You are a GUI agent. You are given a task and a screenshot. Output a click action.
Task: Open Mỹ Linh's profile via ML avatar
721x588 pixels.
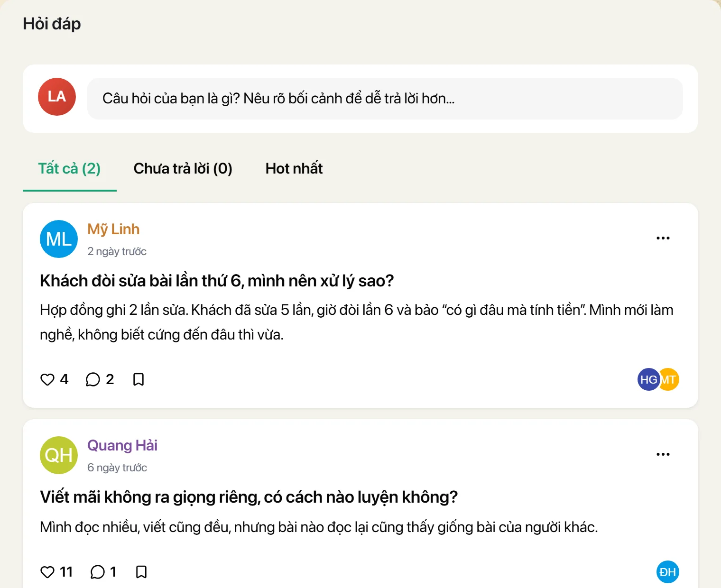point(59,239)
